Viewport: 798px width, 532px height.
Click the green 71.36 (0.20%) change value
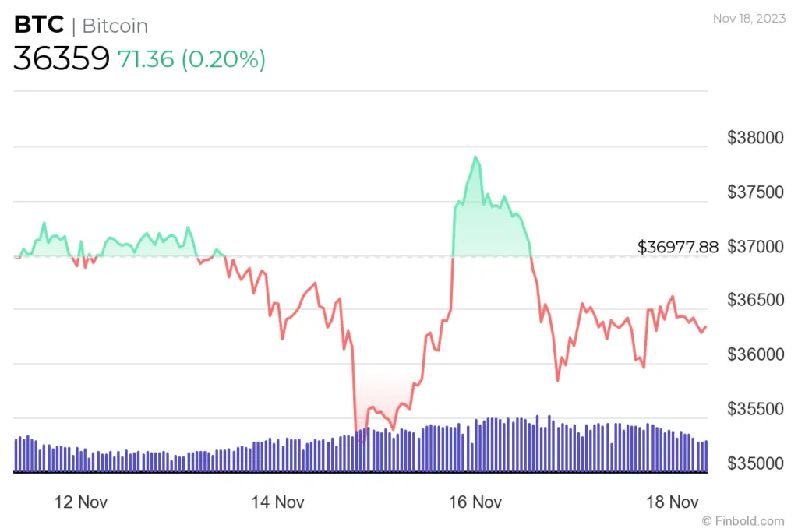click(x=192, y=59)
